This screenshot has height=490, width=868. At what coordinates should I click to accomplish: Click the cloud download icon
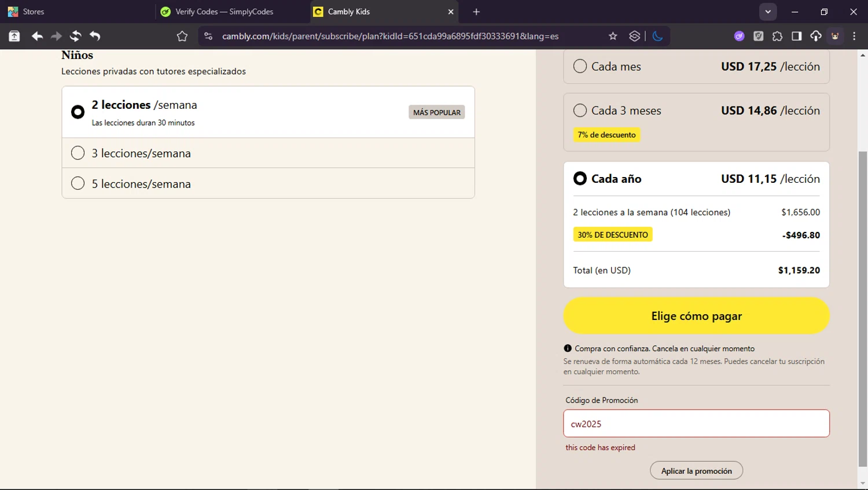pyautogui.click(x=816, y=36)
